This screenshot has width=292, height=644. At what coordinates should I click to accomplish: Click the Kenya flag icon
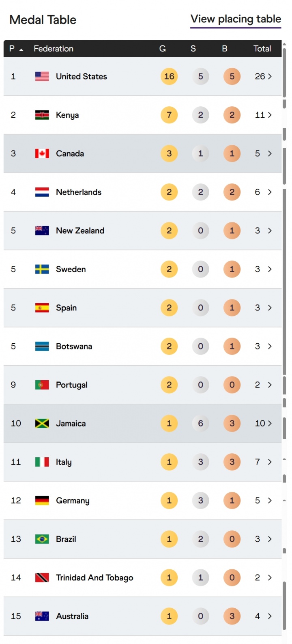coord(42,115)
